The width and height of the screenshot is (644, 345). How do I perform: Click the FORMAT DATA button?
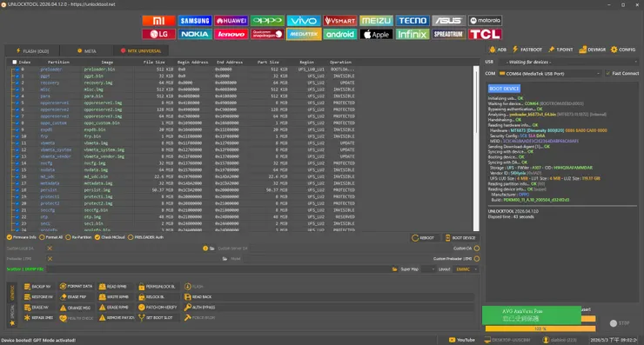point(76,286)
